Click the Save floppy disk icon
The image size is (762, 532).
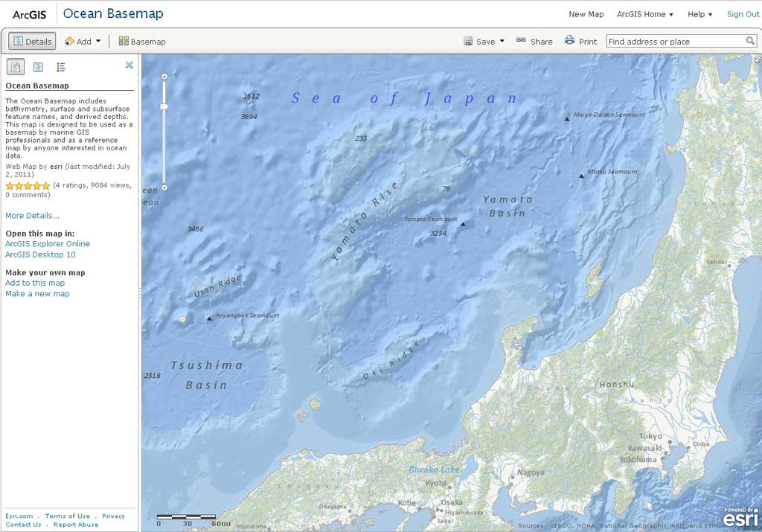(468, 42)
